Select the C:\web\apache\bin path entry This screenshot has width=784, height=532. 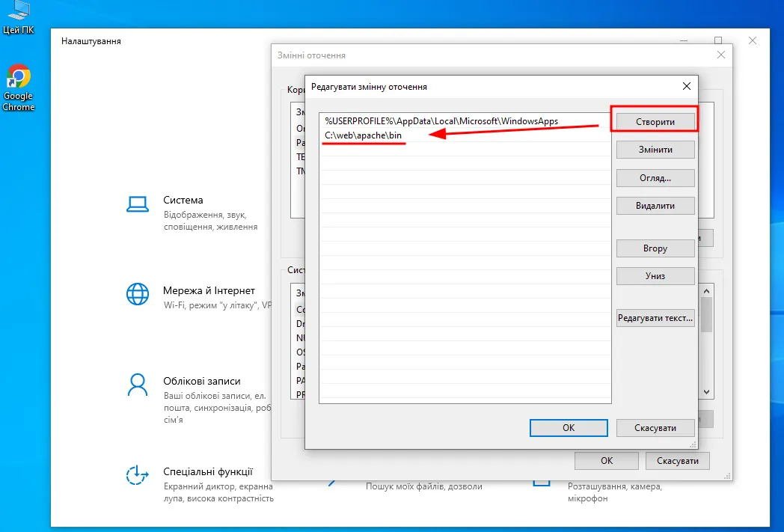[x=364, y=135]
